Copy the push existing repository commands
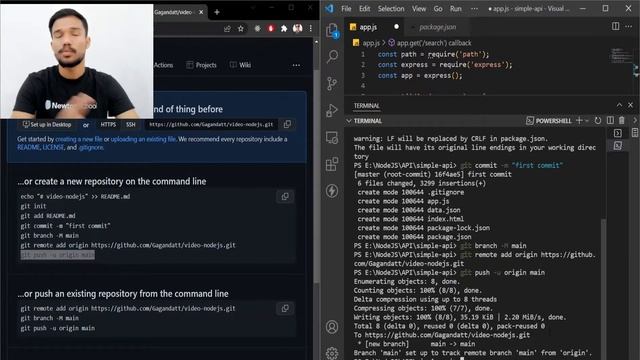Screen dimensions: 640x360 tap(285, 308)
